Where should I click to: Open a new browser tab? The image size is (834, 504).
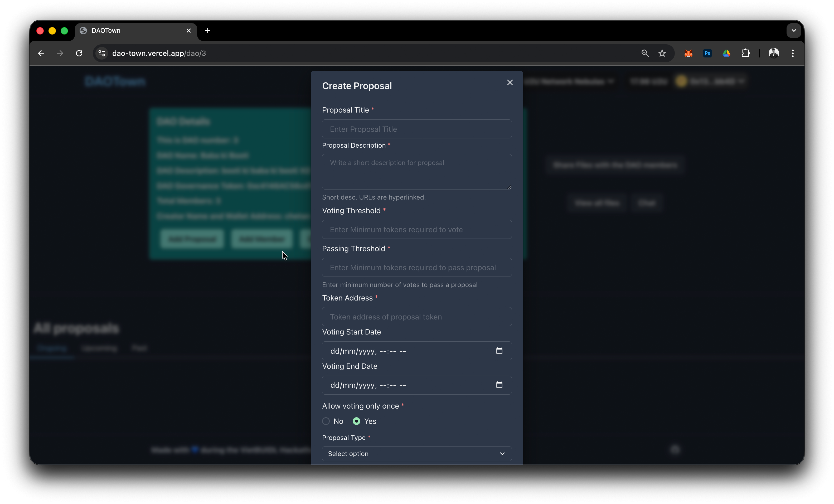[x=208, y=31]
